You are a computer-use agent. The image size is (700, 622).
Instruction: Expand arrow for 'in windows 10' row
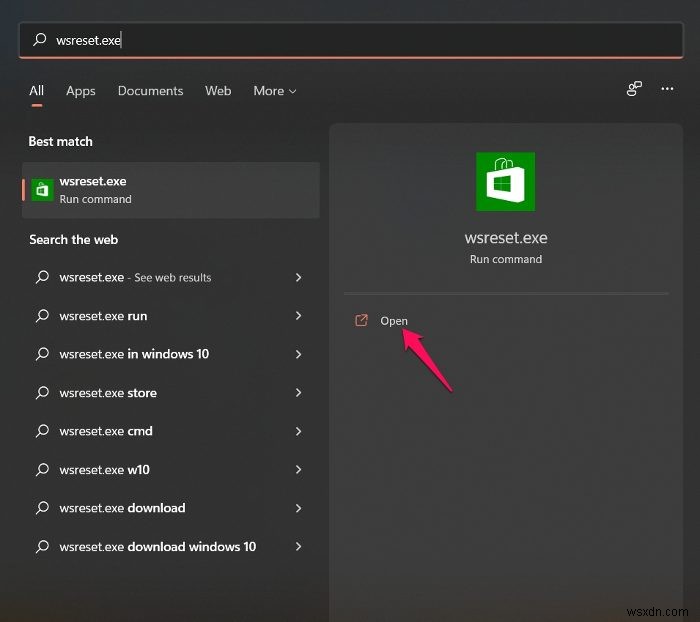click(x=298, y=354)
